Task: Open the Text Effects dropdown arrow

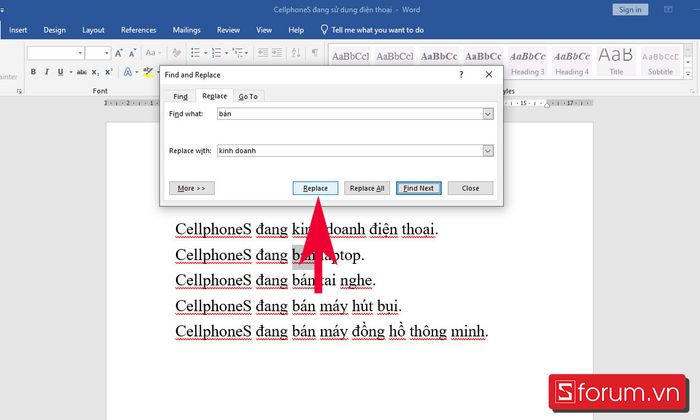Action: pyautogui.click(x=137, y=72)
